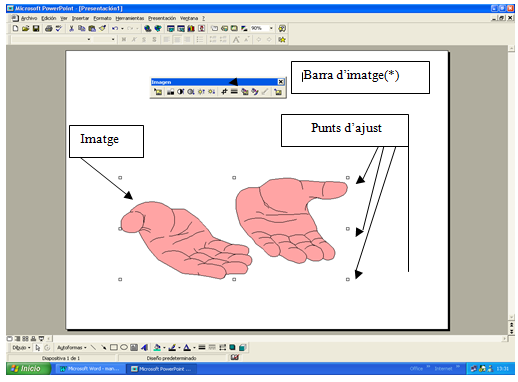Open the Presentación menu
This screenshot has width=518, height=382.
[x=162, y=18]
